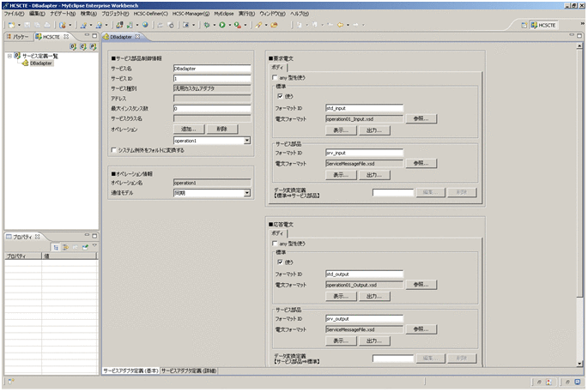
Task: Click the New file toolbar icon
Action: coord(9,25)
